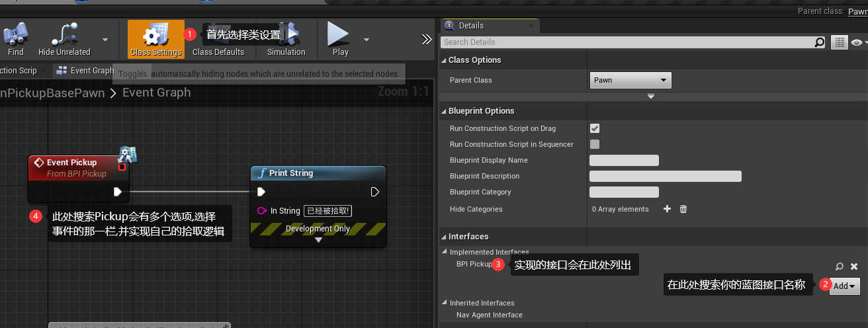868x328 pixels.
Task: Click the In String value text box
Action: point(327,211)
